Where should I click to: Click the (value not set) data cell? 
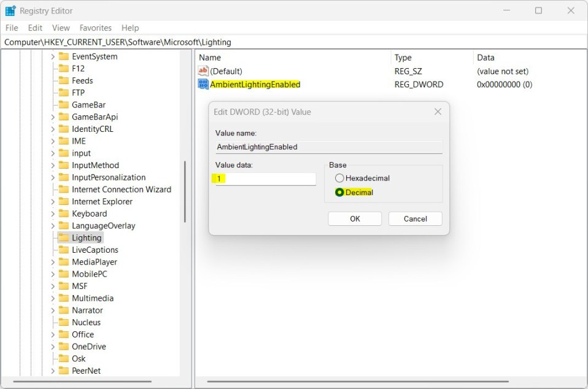point(503,71)
